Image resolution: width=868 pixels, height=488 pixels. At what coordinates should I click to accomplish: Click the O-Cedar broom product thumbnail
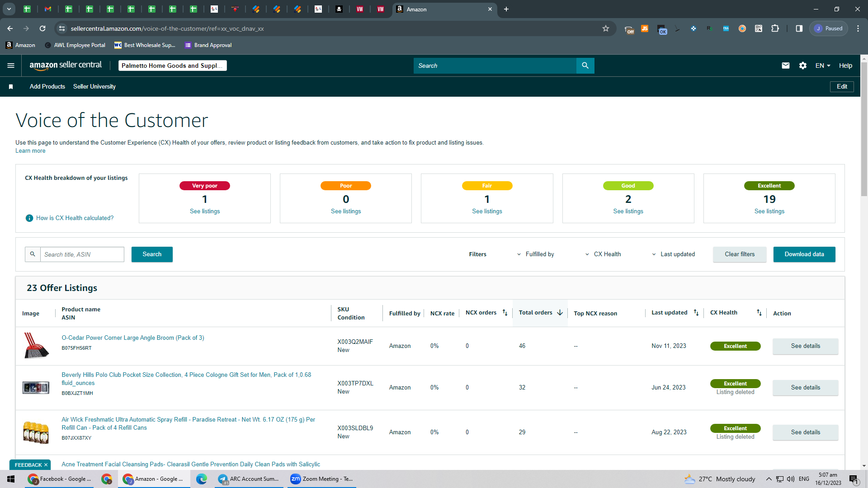pos(36,346)
